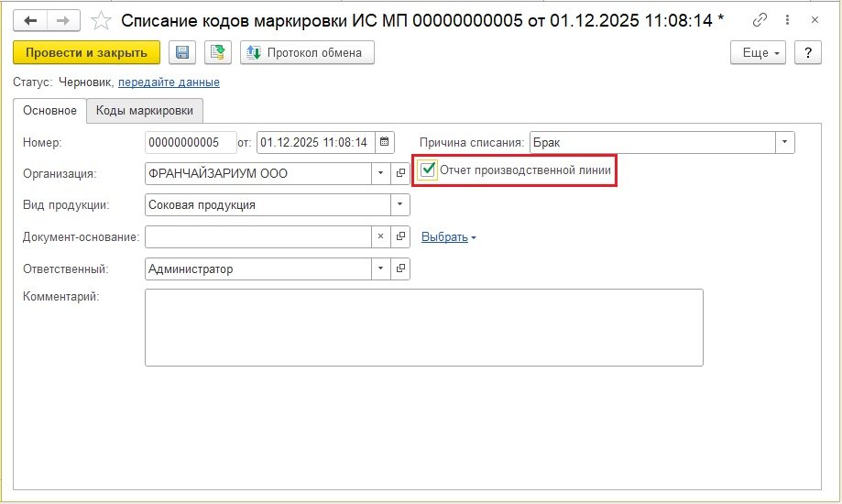The width and height of the screenshot is (842, 504).
Task: Click the post document icon next to save
Action: [218, 53]
